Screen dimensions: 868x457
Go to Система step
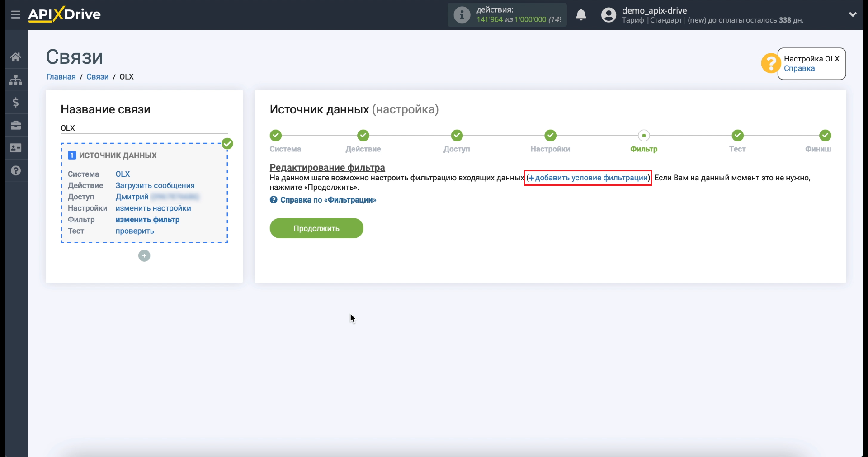coord(276,136)
